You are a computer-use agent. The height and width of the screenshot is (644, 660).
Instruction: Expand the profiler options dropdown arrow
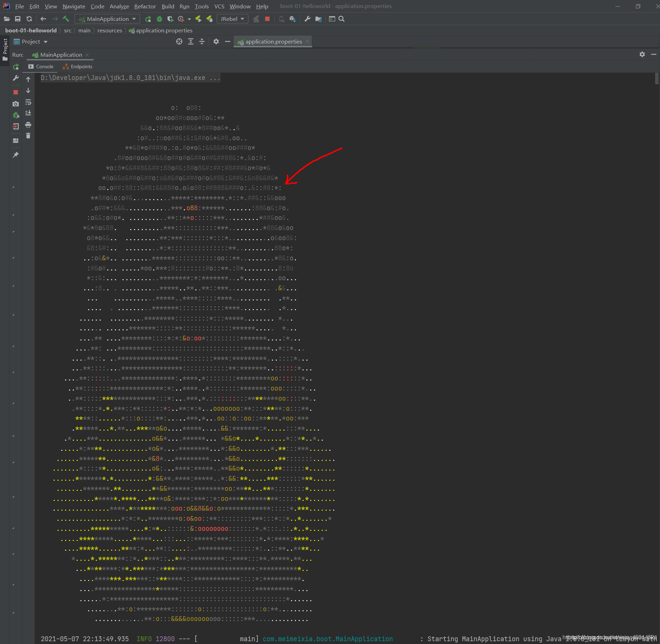(x=189, y=19)
